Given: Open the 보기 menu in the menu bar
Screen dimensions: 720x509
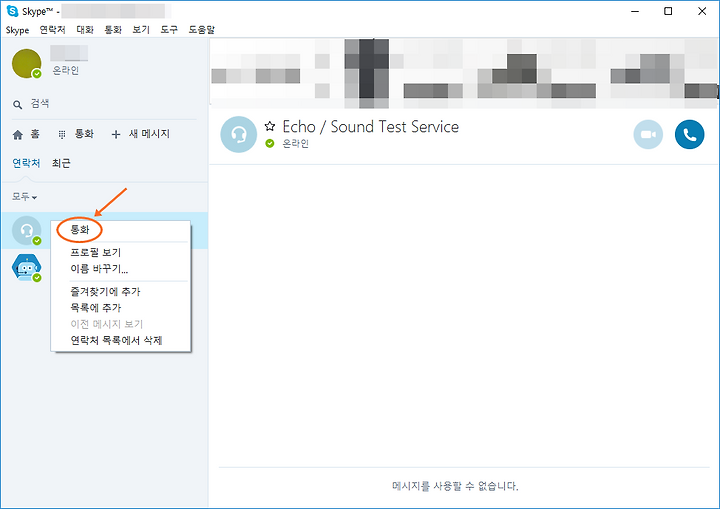Looking at the screenshot, I should point(141,30).
